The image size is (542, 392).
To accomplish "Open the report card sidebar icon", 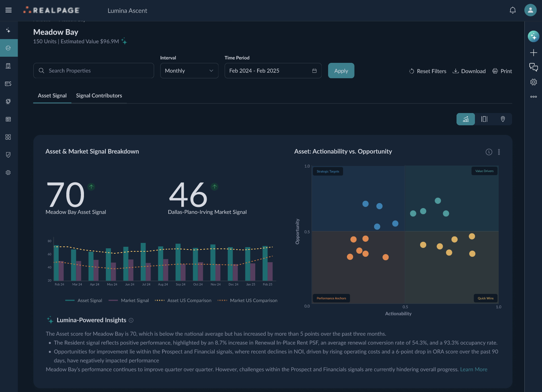I will pyautogui.click(x=8, y=119).
